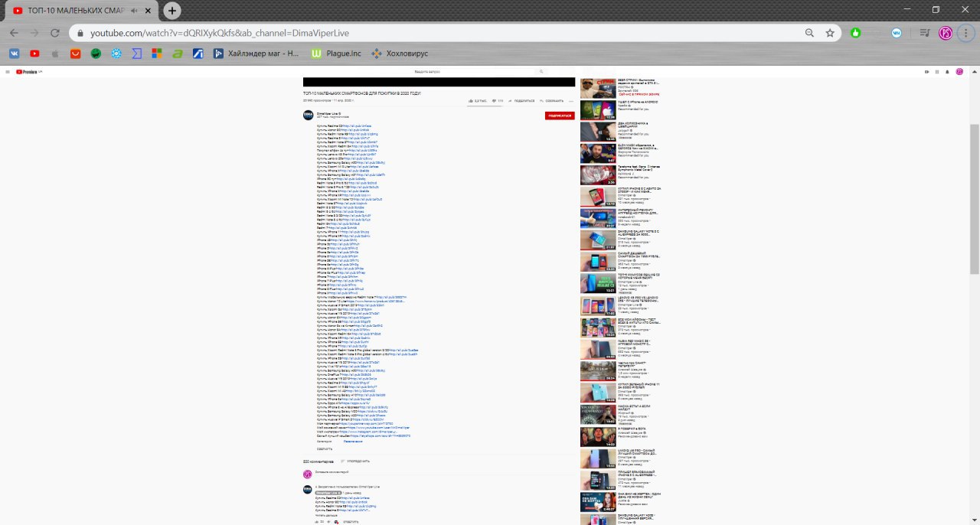Click the ПОДЕЛИТЬСЯ share button
Image resolution: width=980 pixels, height=525 pixels.
(x=521, y=100)
